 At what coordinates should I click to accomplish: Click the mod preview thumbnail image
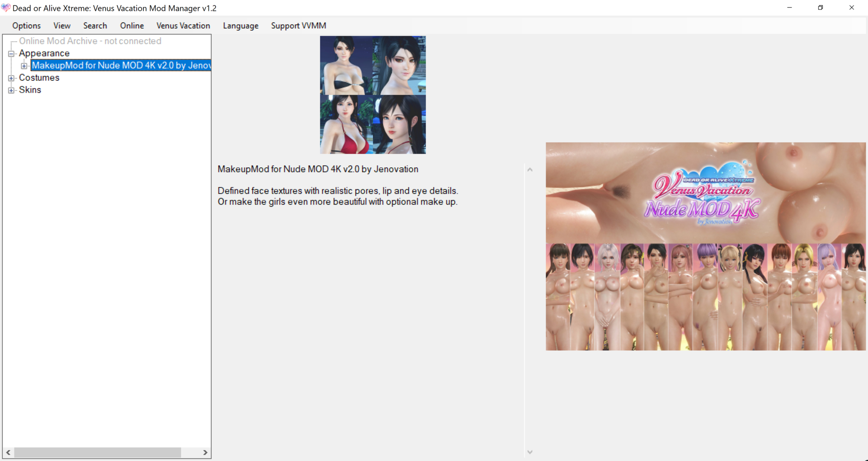click(x=373, y=95)
